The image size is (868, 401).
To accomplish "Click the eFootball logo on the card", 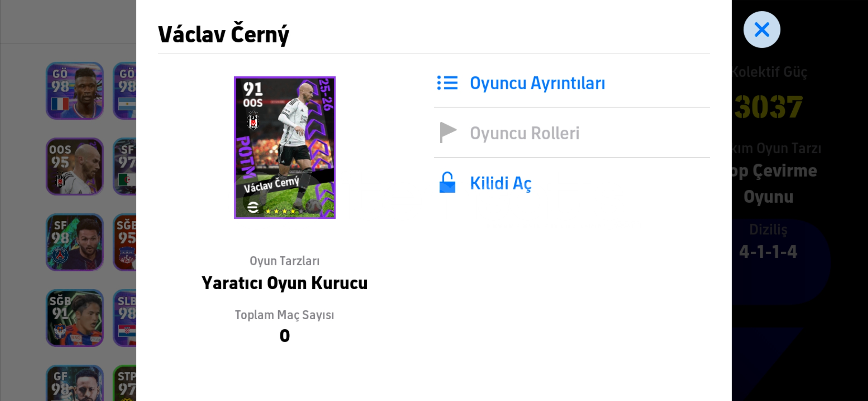I will tap(253, 207).
